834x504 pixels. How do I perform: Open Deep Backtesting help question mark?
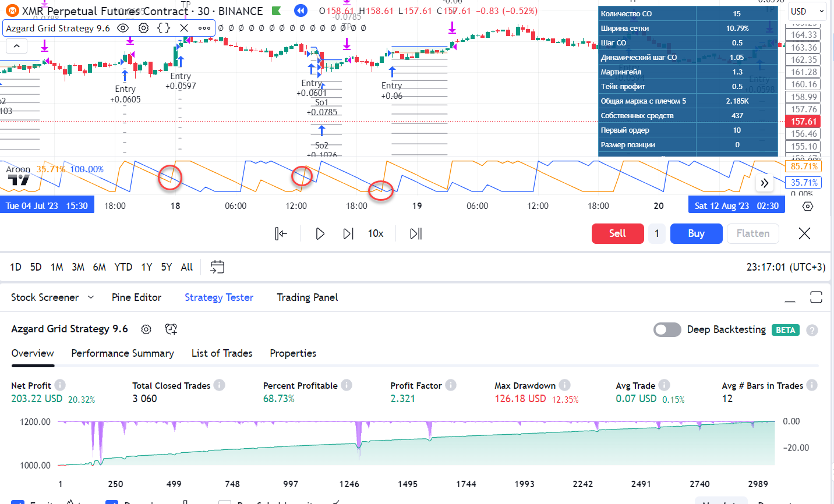coord(812,330)
